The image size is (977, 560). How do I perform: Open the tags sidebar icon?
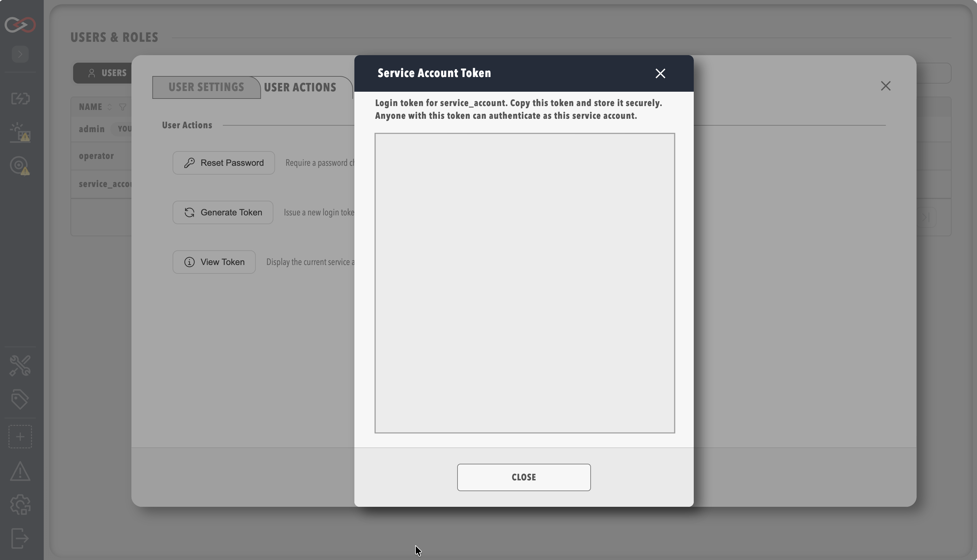tap(20, 399)
